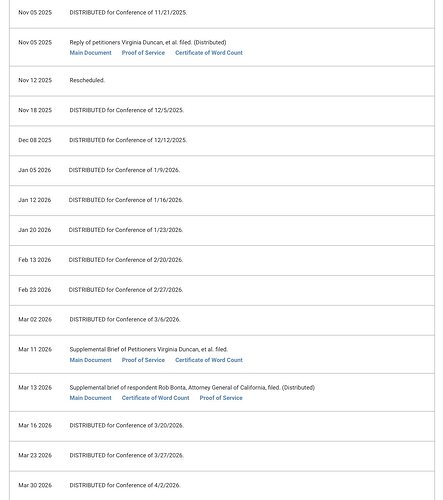Click the Conference of 1/16/2026 distribution entry

(126, 200)
